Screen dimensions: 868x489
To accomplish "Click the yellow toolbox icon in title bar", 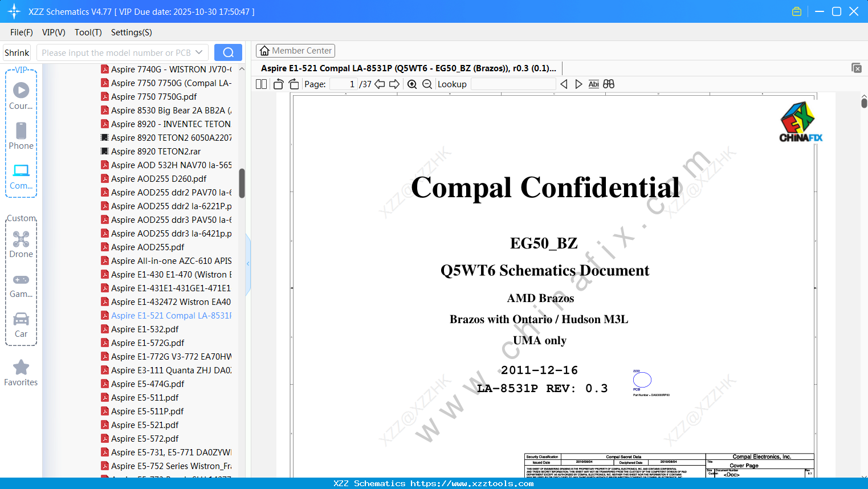I will 797,11.
